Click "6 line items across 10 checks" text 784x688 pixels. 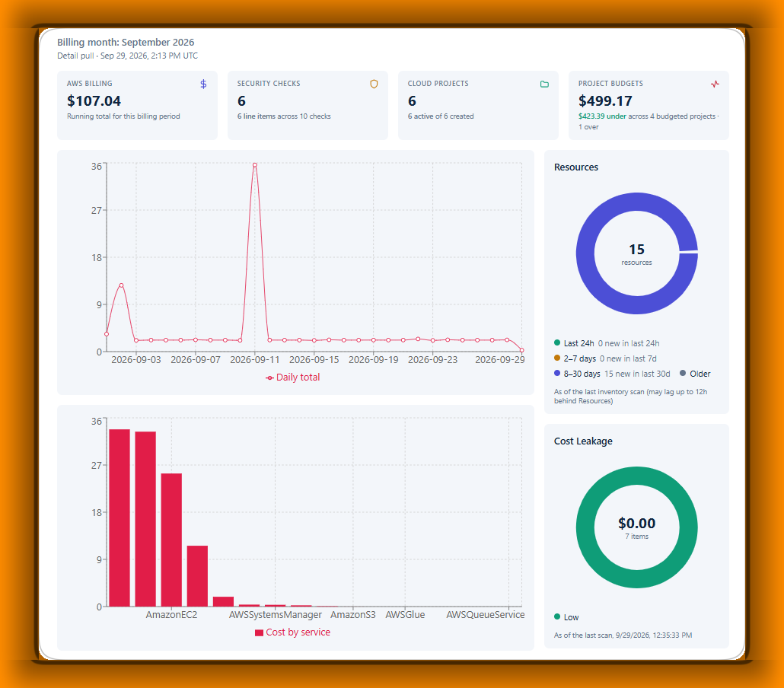(x=284, y=116)
